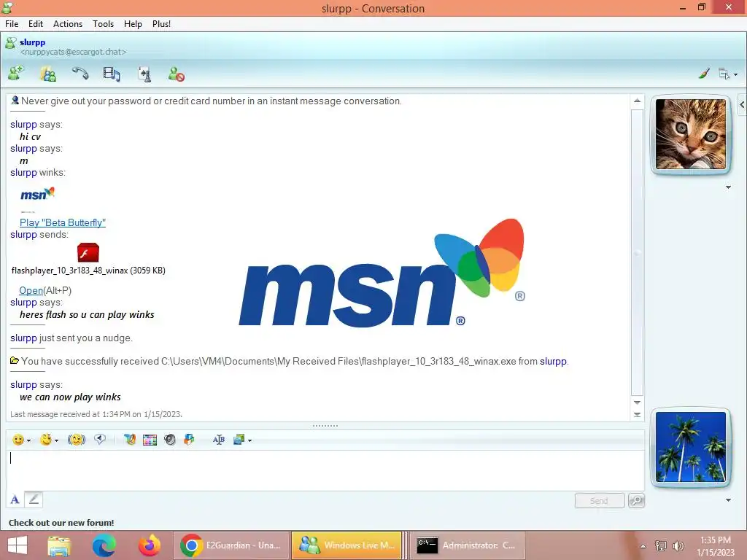Open File Explorer from the taskbar
Screen dimensions: 747x560
[59, 545]
